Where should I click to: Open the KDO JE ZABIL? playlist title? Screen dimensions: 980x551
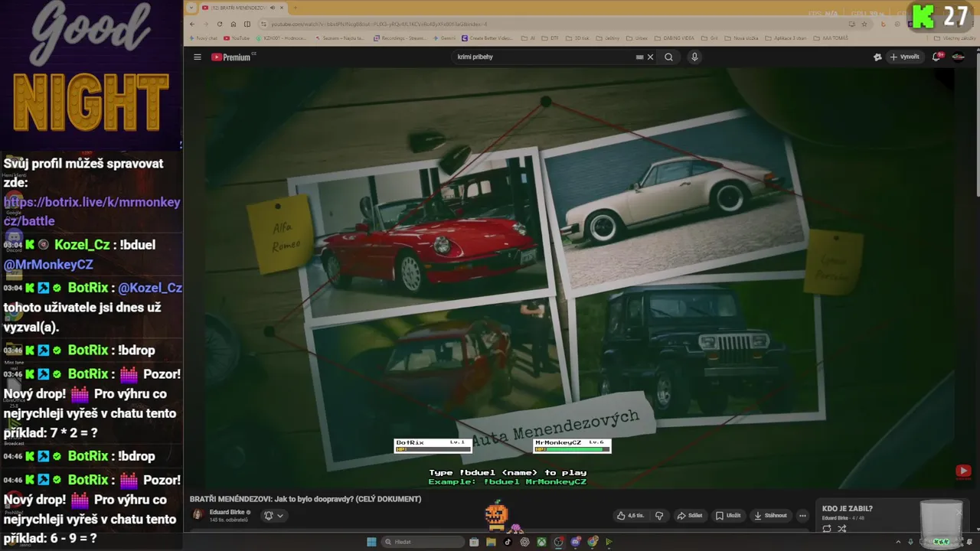point(848,509)
